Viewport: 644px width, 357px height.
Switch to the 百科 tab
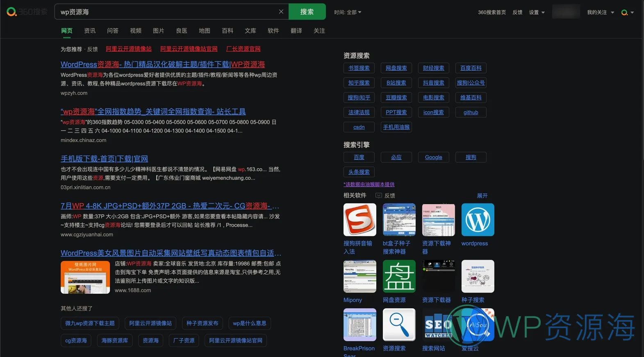tap(228, 31)
